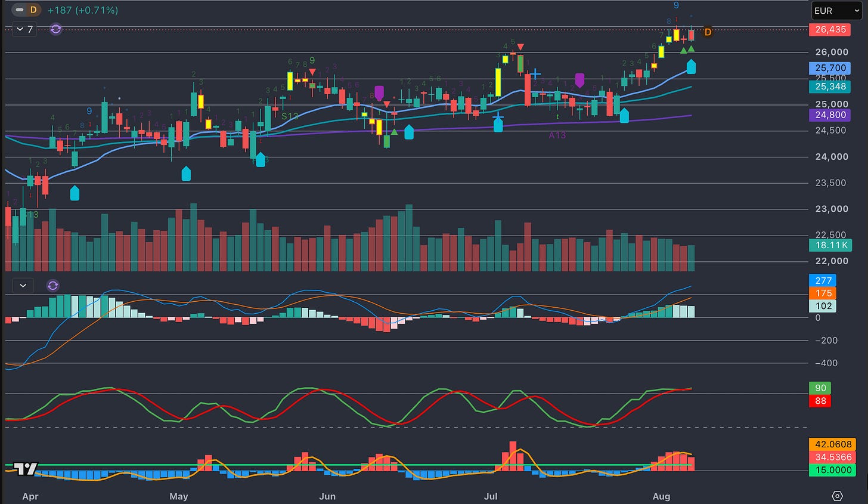Click the 22,000 price axis label
The height and width of the screenshot is (504, 868).
pos(832,261)
